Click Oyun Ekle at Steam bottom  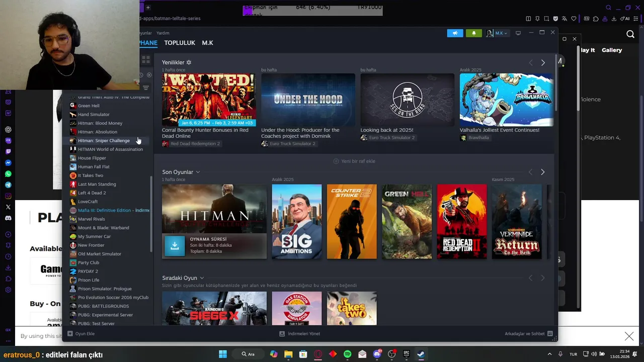(x=81, y=333)
